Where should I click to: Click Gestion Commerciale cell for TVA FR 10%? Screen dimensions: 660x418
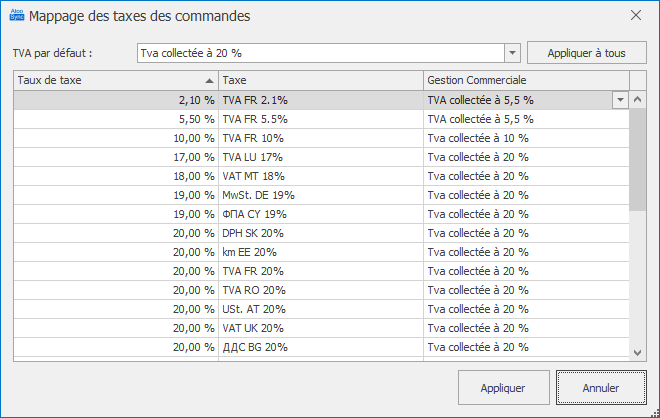[x=525, y=138]
